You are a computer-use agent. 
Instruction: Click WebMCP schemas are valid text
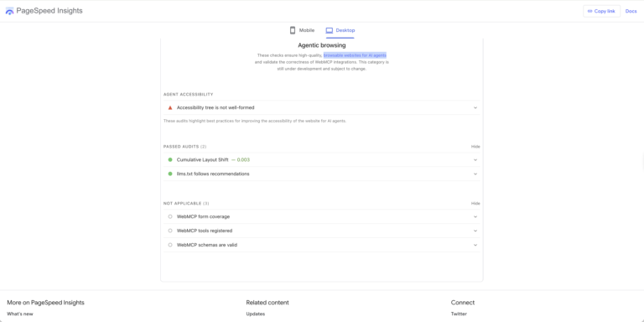click(207, 245)
